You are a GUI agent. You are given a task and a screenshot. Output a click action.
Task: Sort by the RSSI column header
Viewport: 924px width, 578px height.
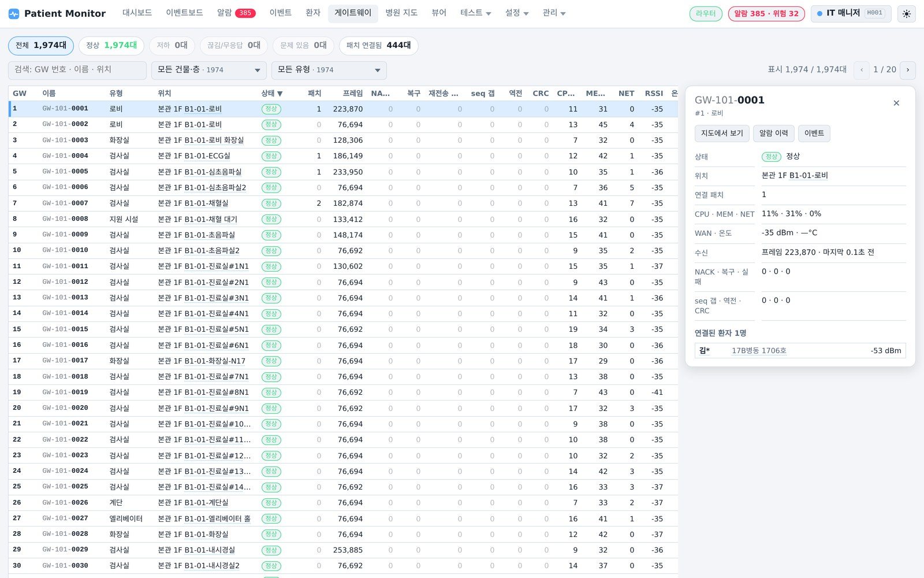[654, 93]
